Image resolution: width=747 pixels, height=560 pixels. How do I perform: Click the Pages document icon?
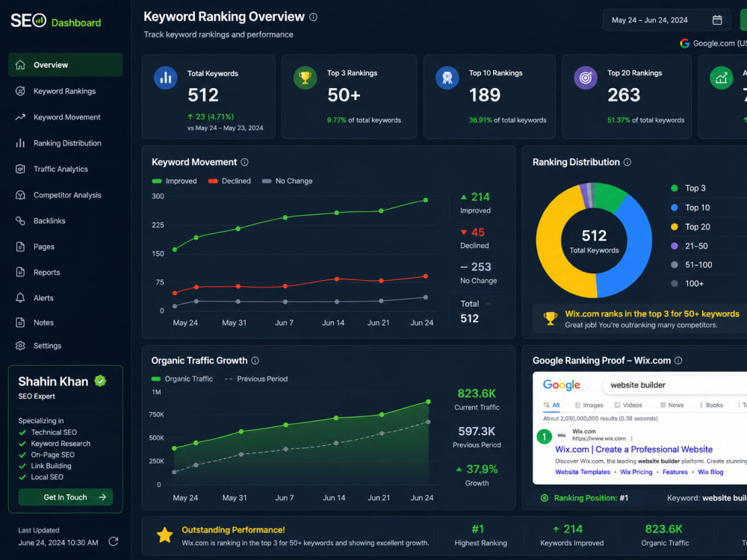[x=20, y=246]
